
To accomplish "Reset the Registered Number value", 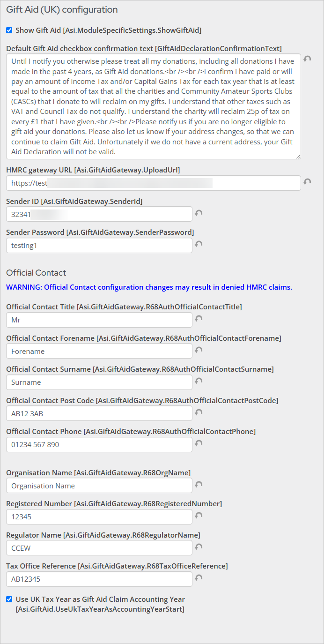I will point(199,516).
